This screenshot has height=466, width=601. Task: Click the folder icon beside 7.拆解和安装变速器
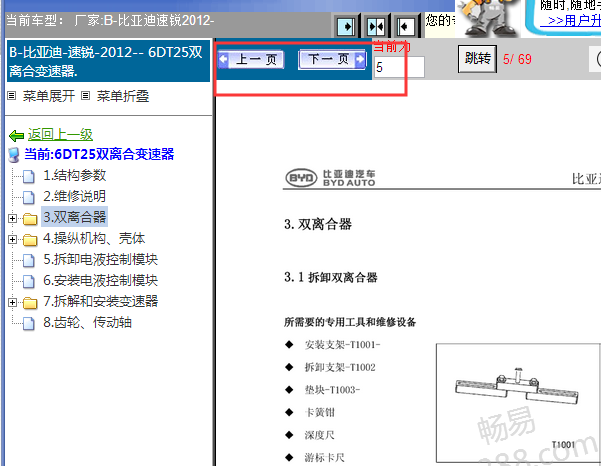coord(30,303)
